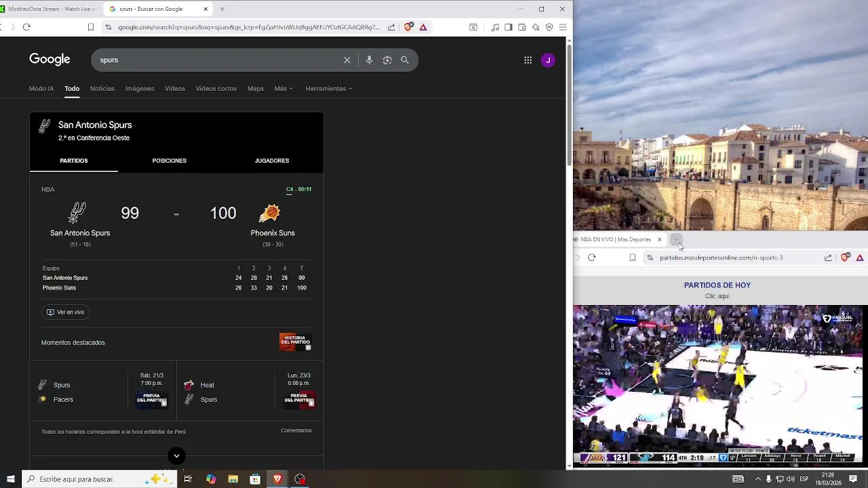Screen dimensions: 868x488
Task: Click the Windows taskbar search box
Action: [x=98, y=479]
